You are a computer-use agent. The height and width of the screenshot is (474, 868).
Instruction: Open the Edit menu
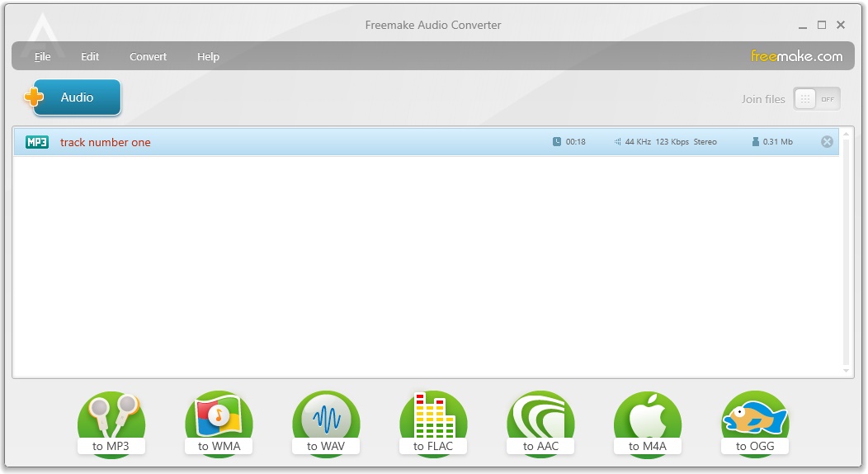click(90, 56)
